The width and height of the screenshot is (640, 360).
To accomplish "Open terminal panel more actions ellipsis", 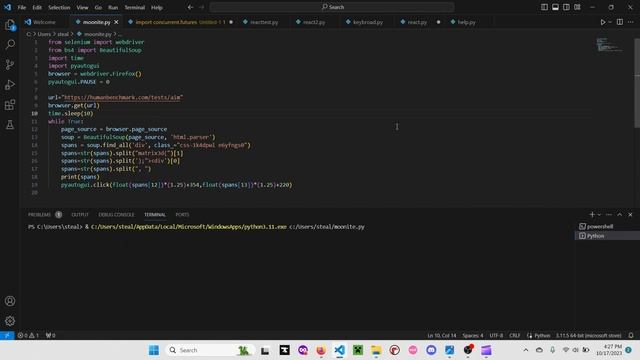I will (609, 214).
